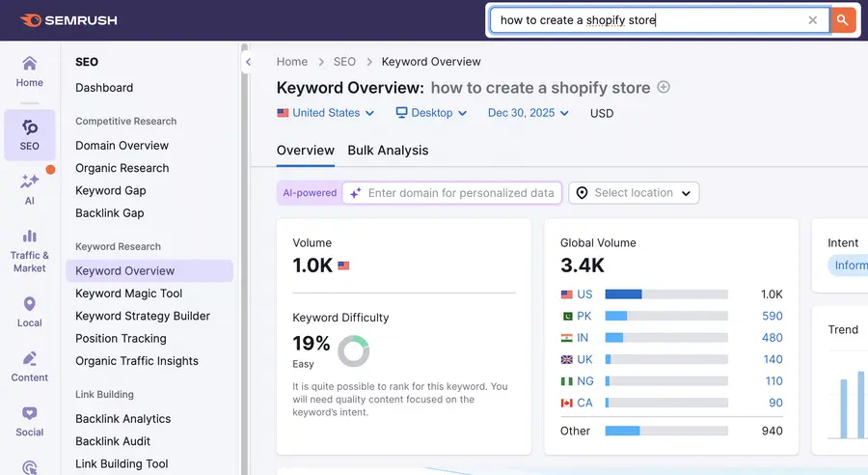Open the Desktop device dropdown
The image size is (868, 475).
coord(431,113)
